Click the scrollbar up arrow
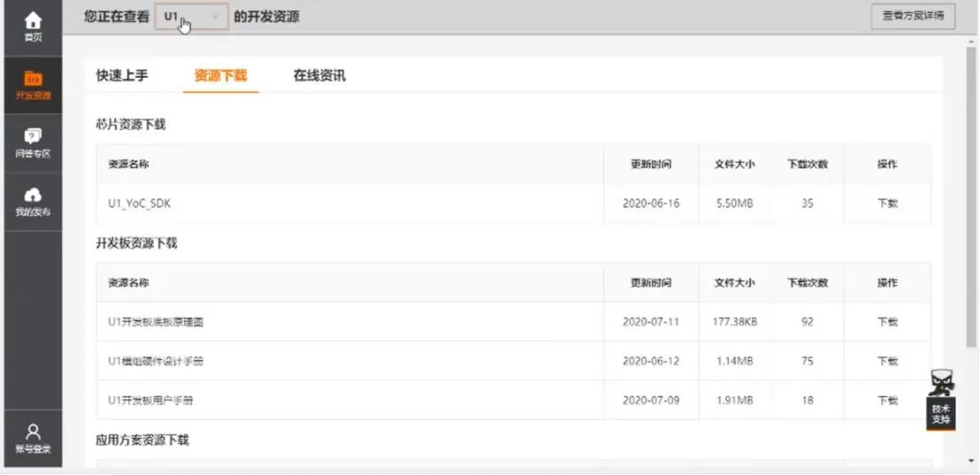Screen dimensions: 980x475 tap(970, 40)
